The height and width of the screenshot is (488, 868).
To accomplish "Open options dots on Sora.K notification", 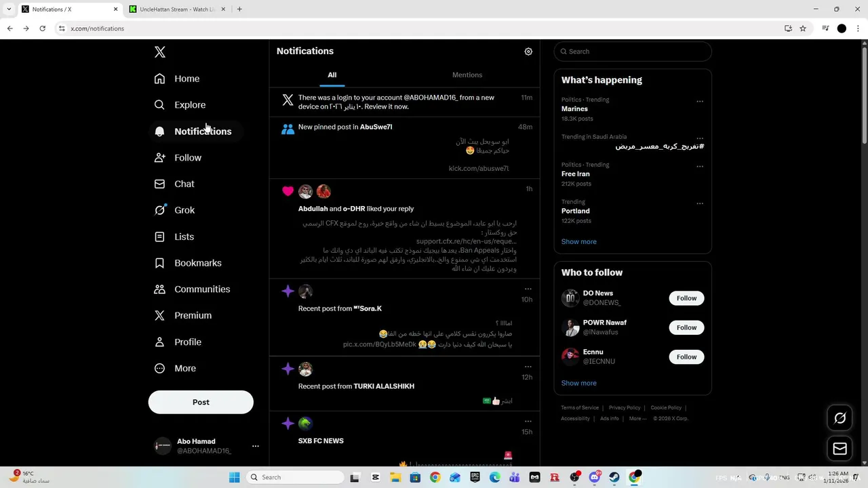I will pos(528,289).
